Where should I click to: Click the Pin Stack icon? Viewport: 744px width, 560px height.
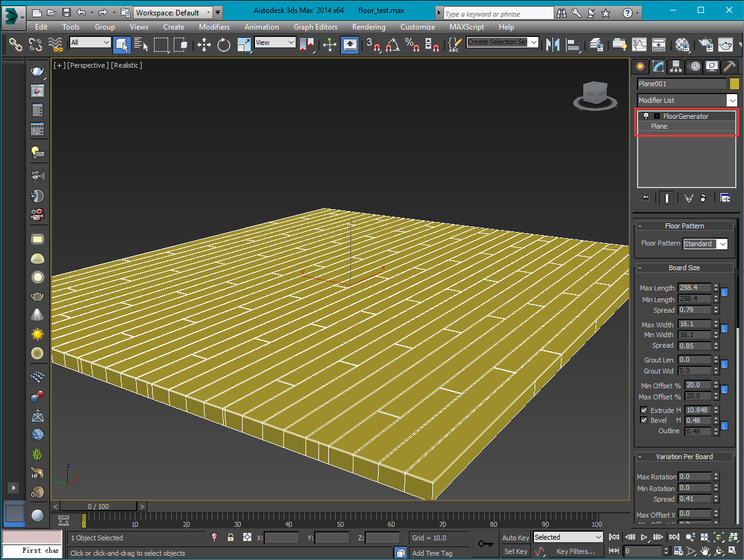click(x=645, y=198)
